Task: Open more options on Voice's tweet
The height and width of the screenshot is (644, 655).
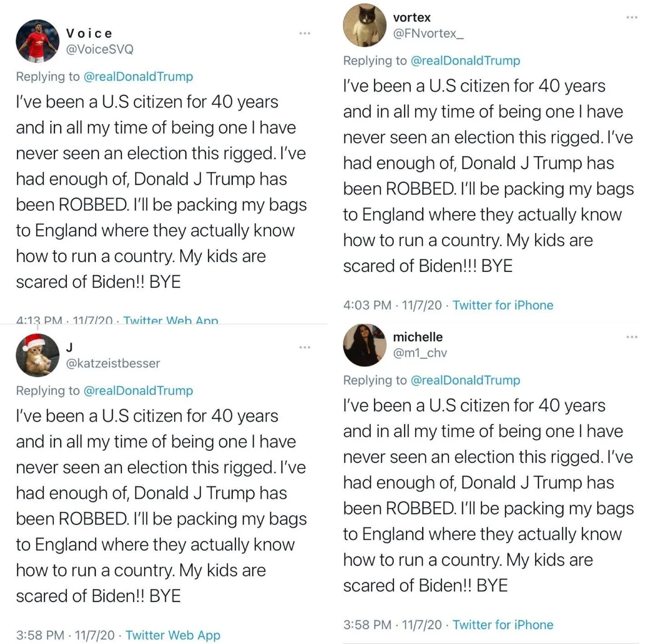Action: tap(305, 33)
